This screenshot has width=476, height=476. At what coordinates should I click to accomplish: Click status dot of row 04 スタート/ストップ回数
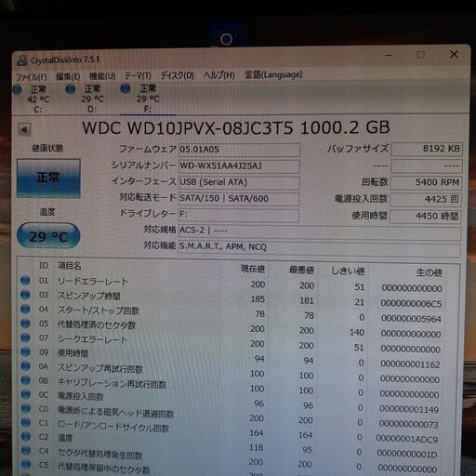pyautogui.click(x=25, y=309)
